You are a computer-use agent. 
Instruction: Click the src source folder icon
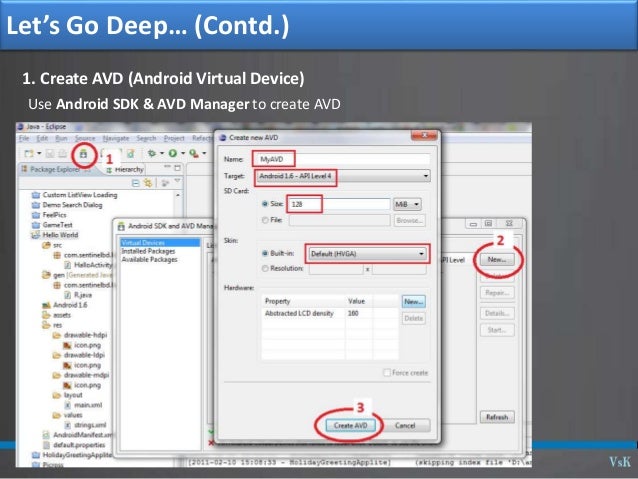pos(46,245)
